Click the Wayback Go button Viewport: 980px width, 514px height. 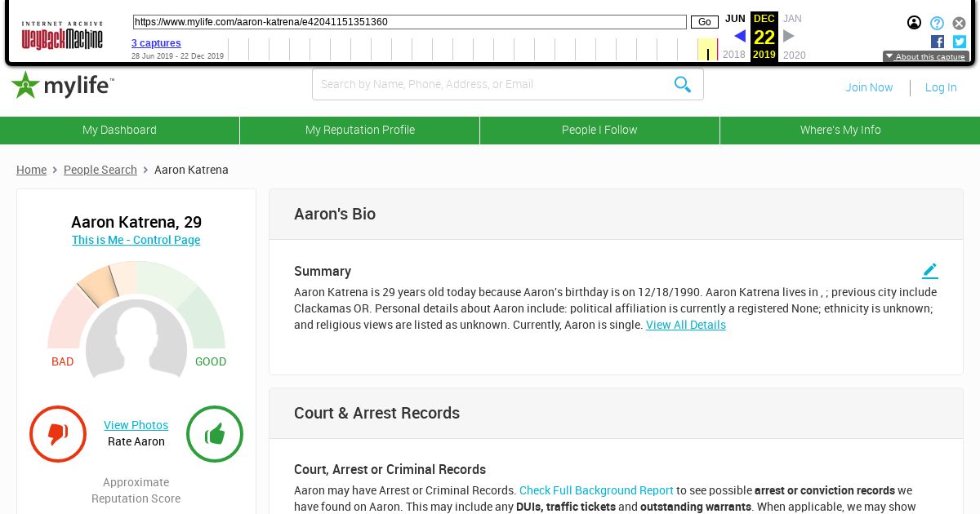[705, 22]
